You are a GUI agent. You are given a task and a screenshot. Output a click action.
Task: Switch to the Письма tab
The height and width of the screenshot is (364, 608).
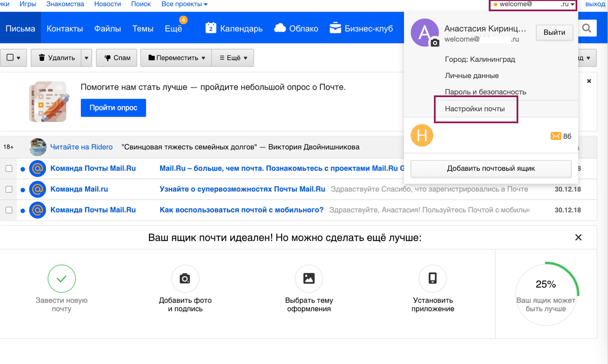tap(20, 28)
